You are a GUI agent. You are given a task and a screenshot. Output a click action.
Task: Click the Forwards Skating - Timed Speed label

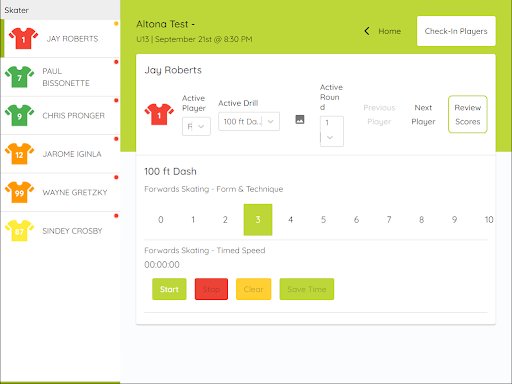(x=205, y=250)
